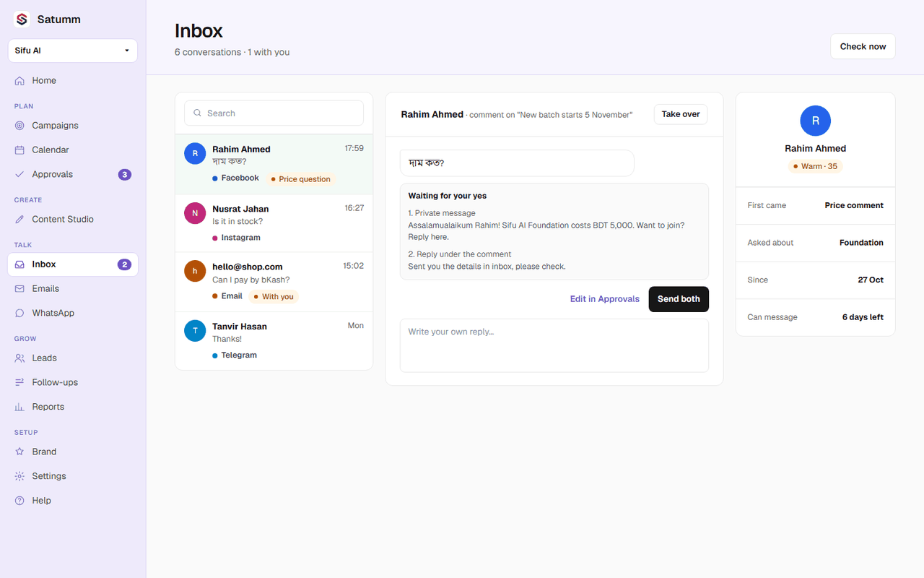Click the Inbox tray icon
Image resolution: width=924 pixels, height=578 pixels.
click(x=19, y=264)
